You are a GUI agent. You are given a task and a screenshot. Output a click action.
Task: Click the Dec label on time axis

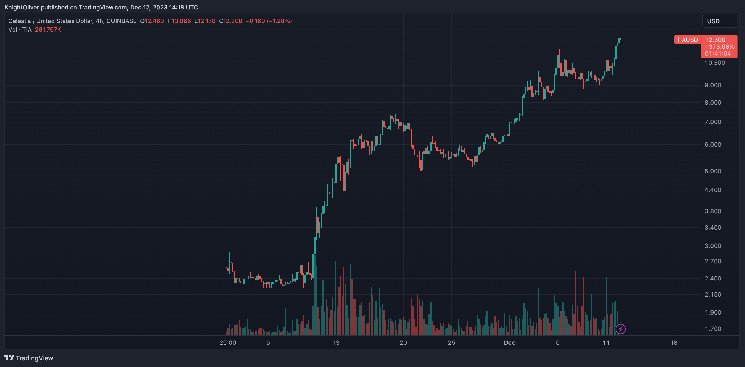510,342
